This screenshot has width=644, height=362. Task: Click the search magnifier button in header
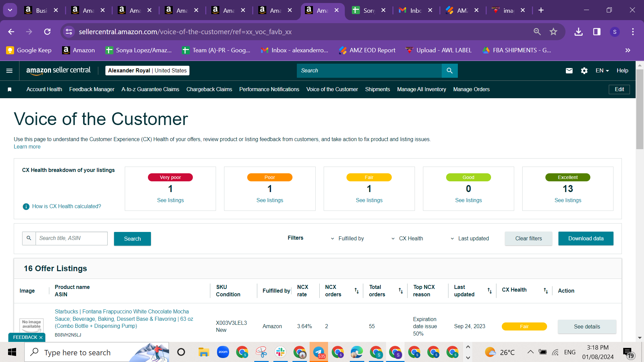point(449,71)
